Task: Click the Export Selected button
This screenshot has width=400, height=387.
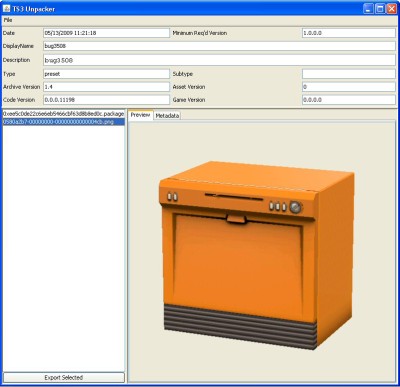Action: click(64, 377)
